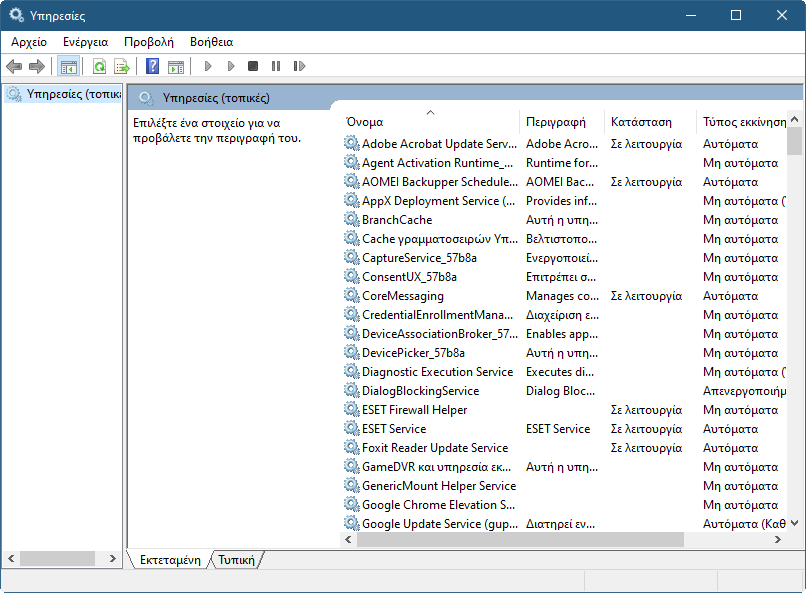806x593 pixels.
Task: Toggle the Show/Hide Console Tree icon
Action: click(x=68, y=66)
